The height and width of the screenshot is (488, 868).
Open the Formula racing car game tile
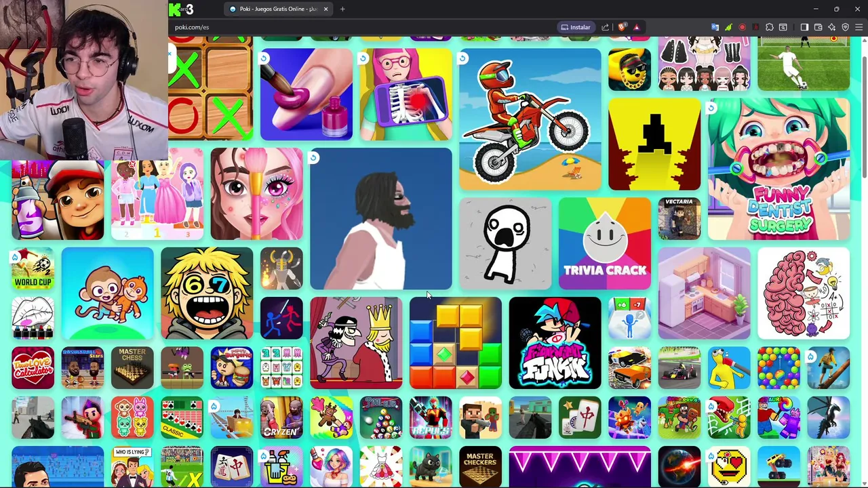point(679,368)
